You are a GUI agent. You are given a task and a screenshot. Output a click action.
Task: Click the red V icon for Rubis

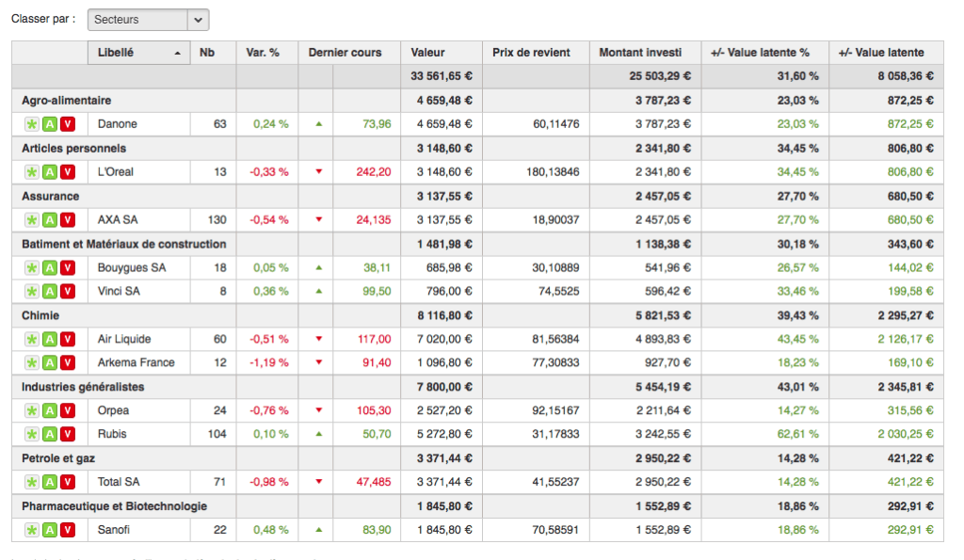click(x=68, y=434)
